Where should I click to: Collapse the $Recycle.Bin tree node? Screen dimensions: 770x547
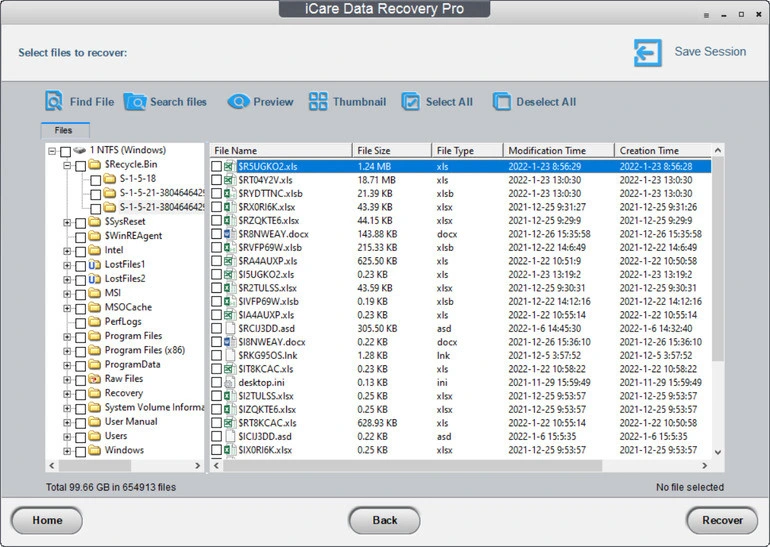point(67,165)
